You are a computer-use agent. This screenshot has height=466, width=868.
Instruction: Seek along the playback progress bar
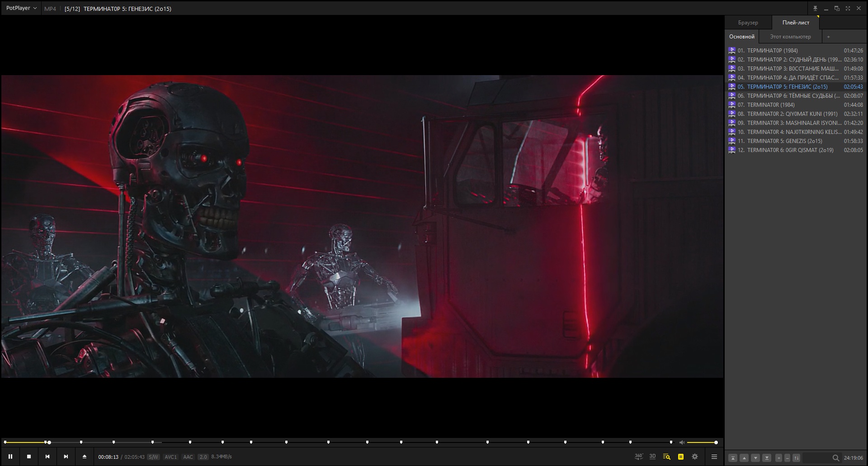pos(338,442)
